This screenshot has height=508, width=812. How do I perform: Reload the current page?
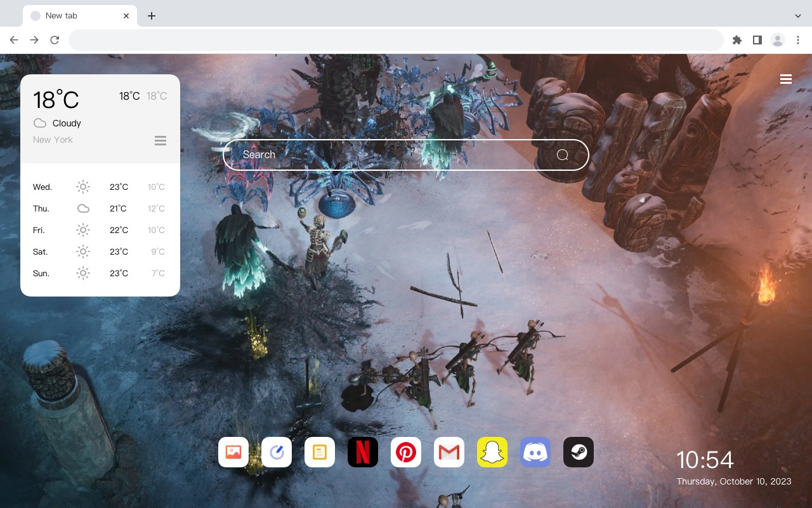55,40
